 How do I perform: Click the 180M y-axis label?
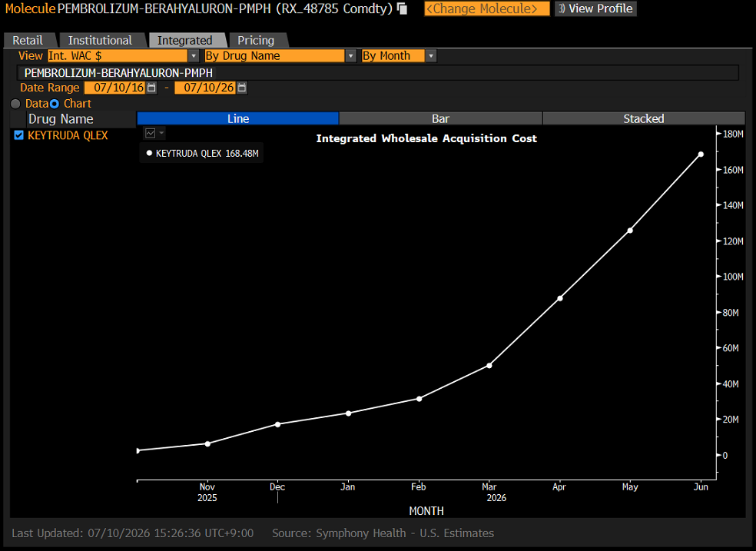click(x=733, y=134)
